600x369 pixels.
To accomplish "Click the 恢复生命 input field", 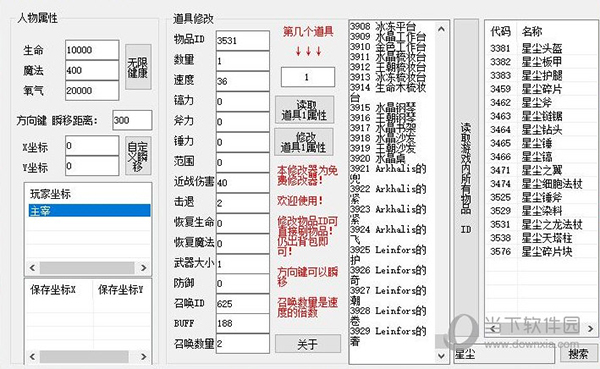I will coord(243,223).
